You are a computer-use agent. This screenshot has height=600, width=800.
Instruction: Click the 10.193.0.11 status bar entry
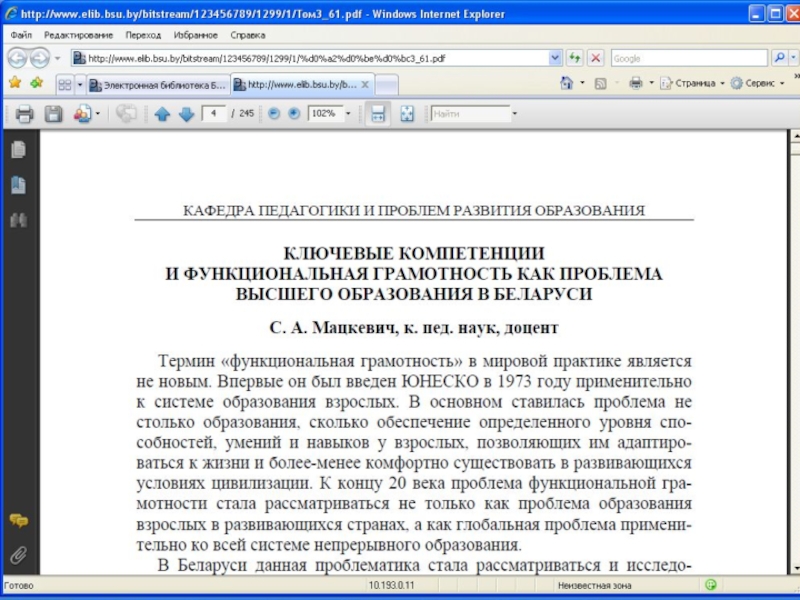(x=391, y=586)
